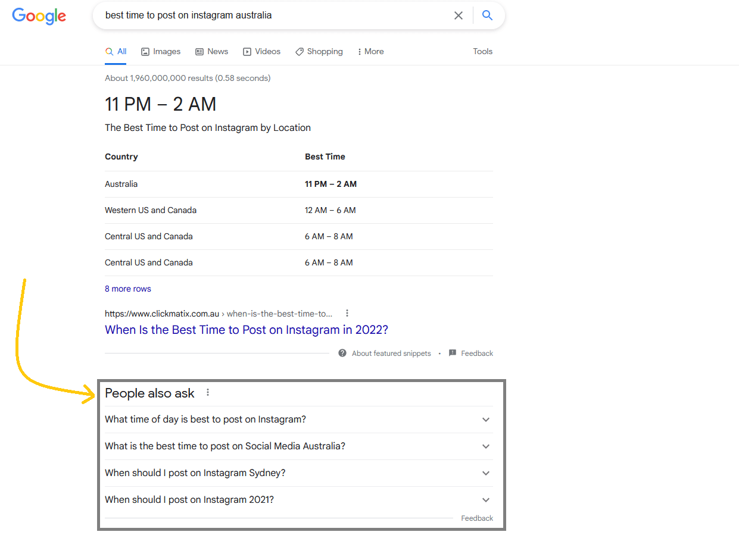
Task: Click the Western US and Canada cell
Action: [151, 210]
